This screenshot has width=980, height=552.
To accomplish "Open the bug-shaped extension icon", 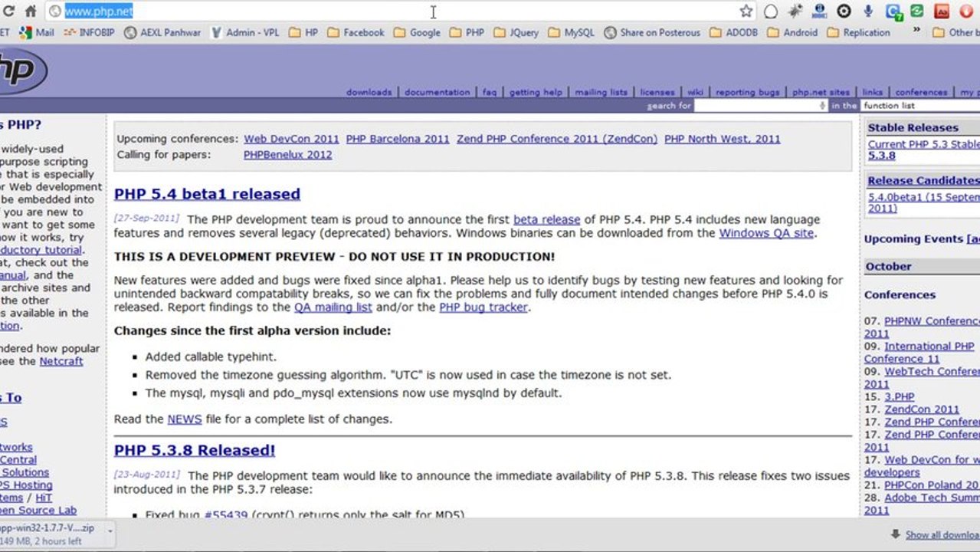I will click(795, 11).
